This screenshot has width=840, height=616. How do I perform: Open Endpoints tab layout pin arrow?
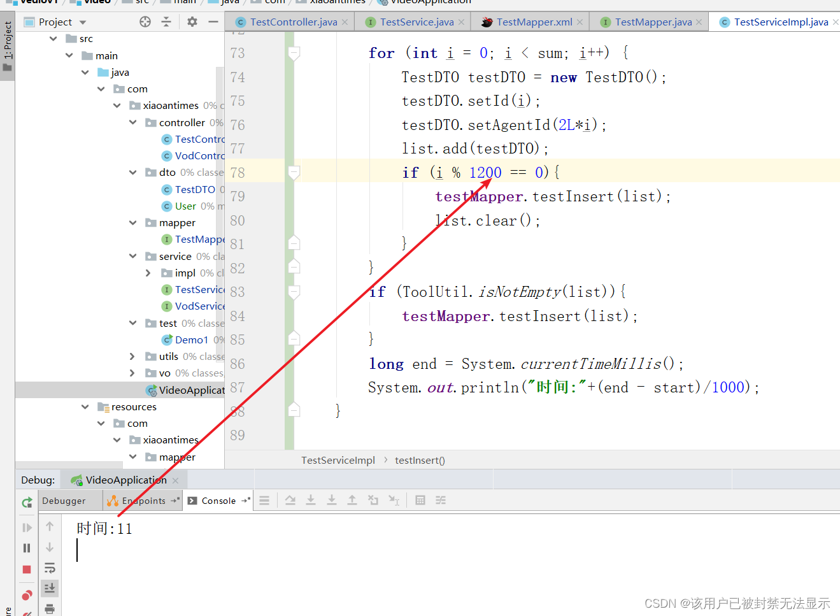pos(175,501)
